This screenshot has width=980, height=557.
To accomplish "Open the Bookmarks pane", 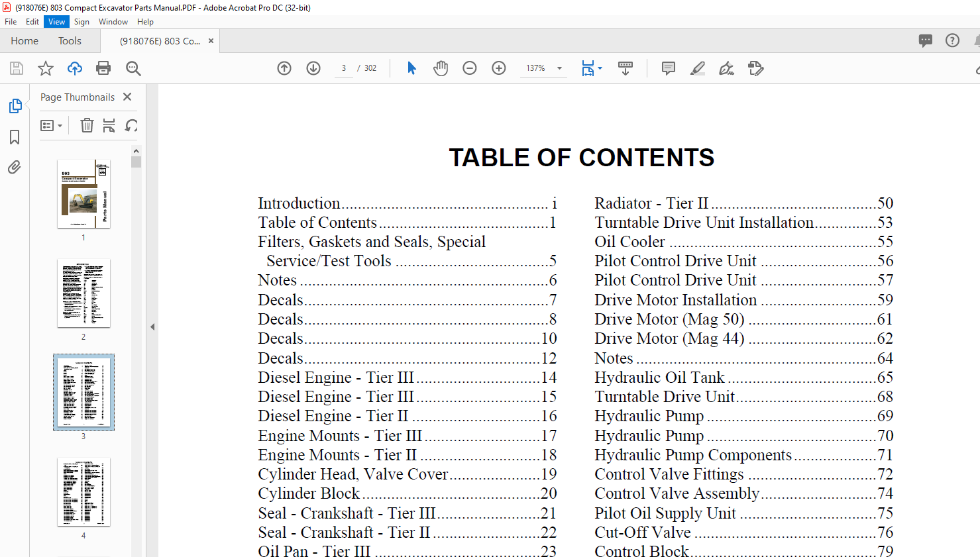I will coord(15,137).
